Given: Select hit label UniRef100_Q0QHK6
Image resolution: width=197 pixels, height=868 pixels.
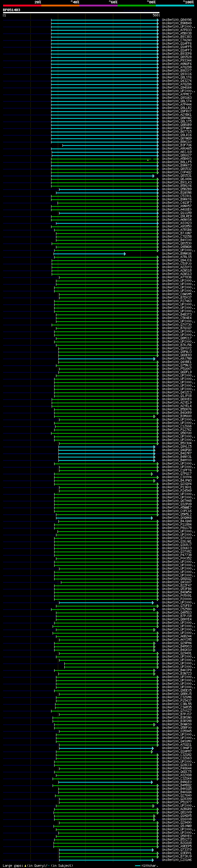Looking at the screenshot, I should pyautogui.click(x=177, y=518).
